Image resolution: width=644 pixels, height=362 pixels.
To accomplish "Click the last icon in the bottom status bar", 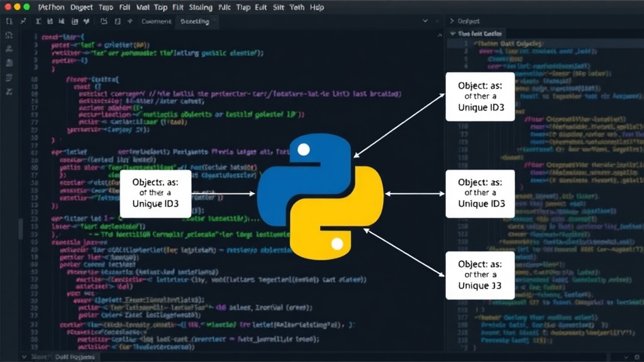I will tap(637, 357).
